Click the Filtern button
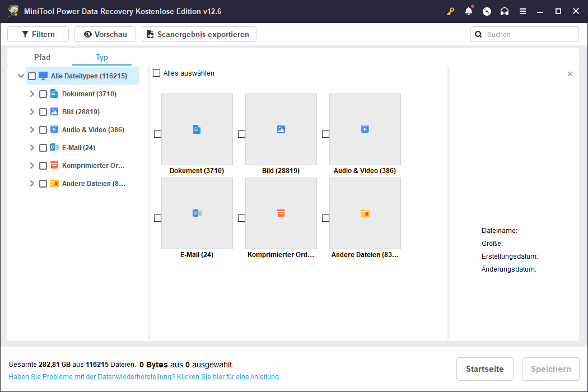The height and width of the screenshot is (392, 588). point(38,34)
